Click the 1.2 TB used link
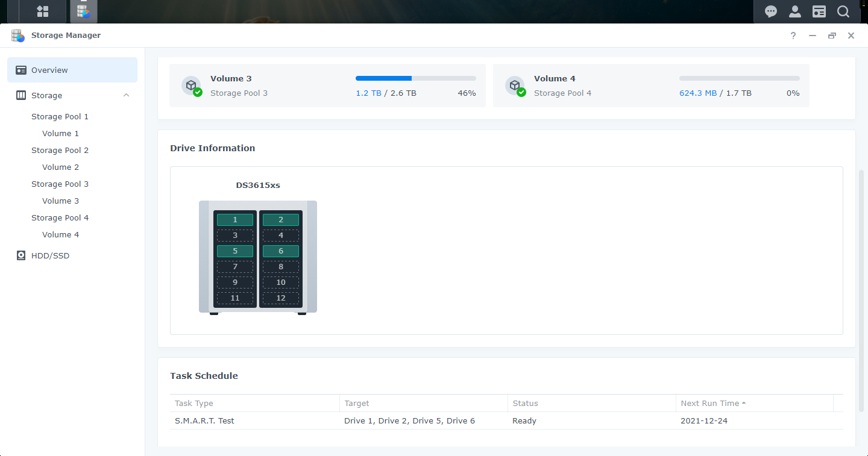 click(368, 93)
